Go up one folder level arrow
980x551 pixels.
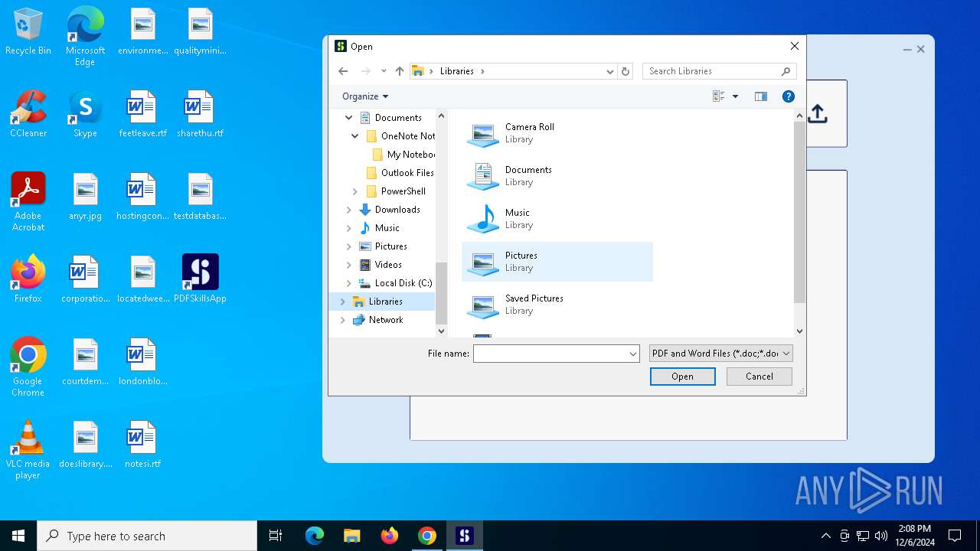[399, 71]
